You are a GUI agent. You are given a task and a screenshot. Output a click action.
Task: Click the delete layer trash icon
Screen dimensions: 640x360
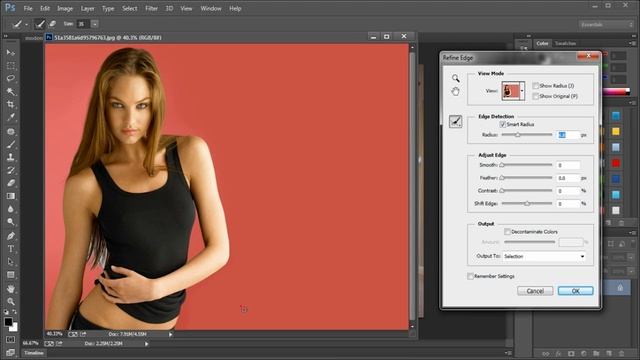click(x=622, y=353)
